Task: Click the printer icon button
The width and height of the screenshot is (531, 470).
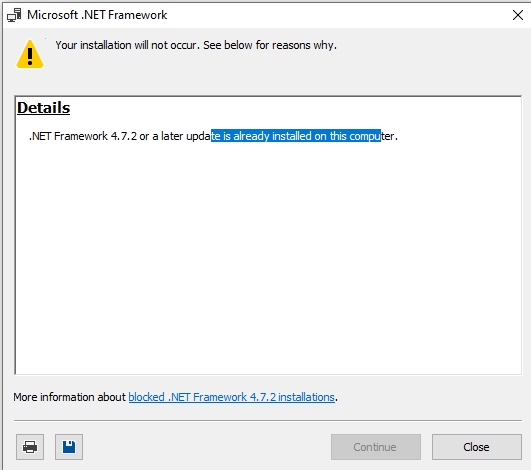Action: 30,447
